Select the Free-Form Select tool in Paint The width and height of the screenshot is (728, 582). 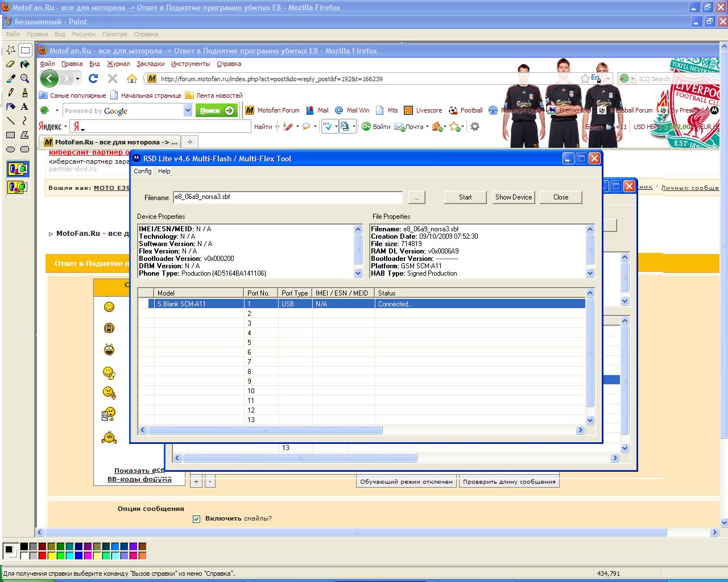(11, 50)
